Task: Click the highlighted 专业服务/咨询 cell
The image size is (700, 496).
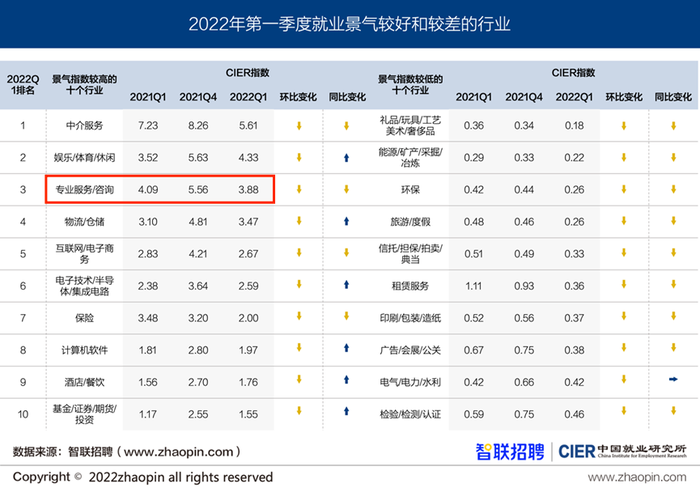Action: click(84, 189)
